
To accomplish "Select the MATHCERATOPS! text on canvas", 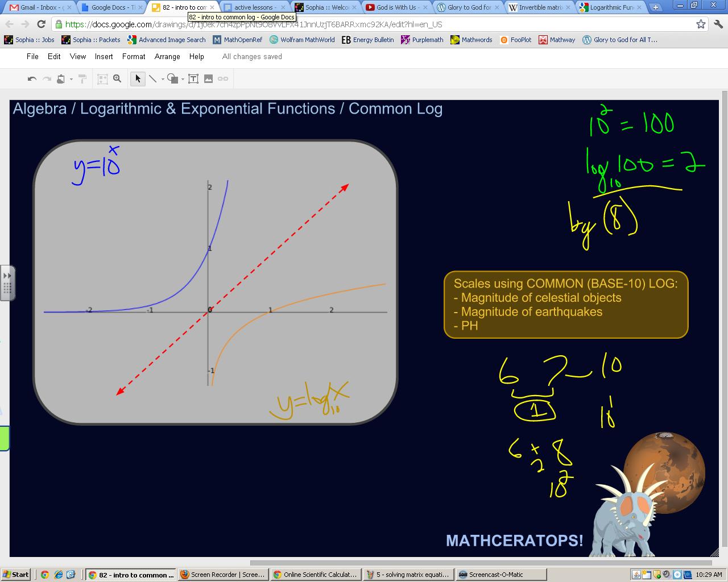I will point(515,541).
